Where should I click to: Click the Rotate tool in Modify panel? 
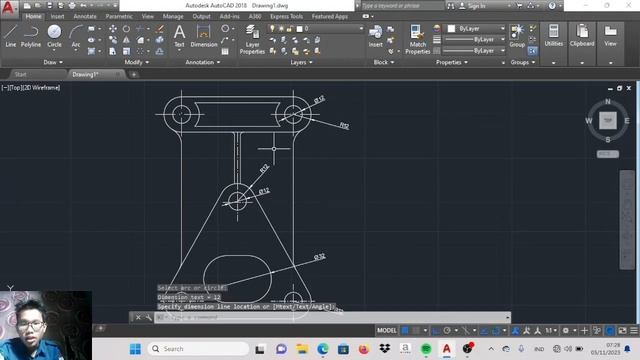point(127,29)
